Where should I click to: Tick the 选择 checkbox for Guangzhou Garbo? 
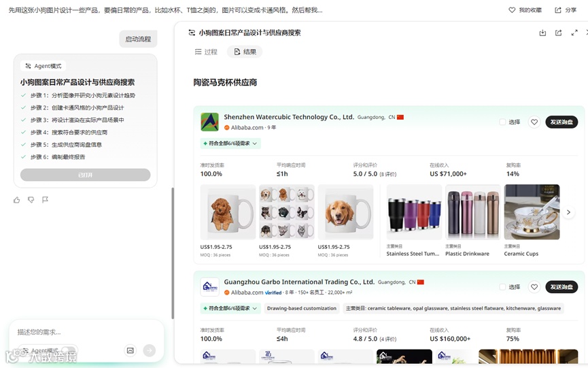point(502,287)
